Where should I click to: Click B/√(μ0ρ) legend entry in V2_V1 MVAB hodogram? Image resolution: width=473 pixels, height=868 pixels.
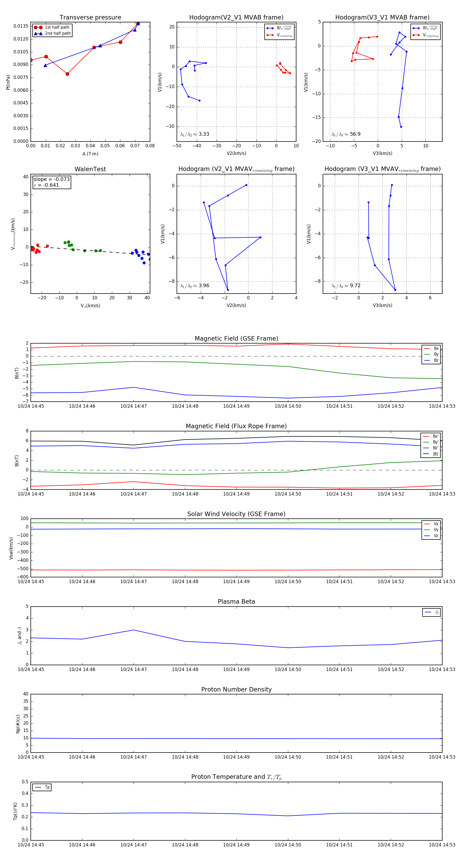point(279,28)
